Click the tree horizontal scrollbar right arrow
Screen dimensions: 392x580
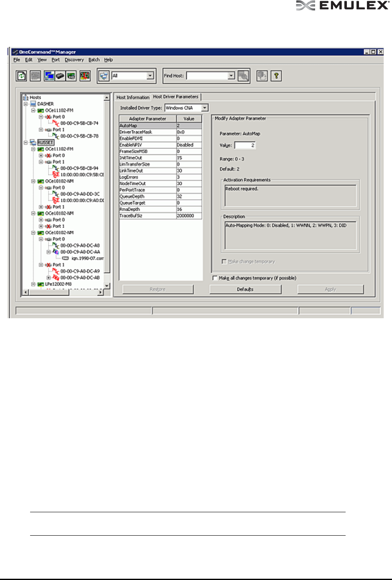[100, 292]
